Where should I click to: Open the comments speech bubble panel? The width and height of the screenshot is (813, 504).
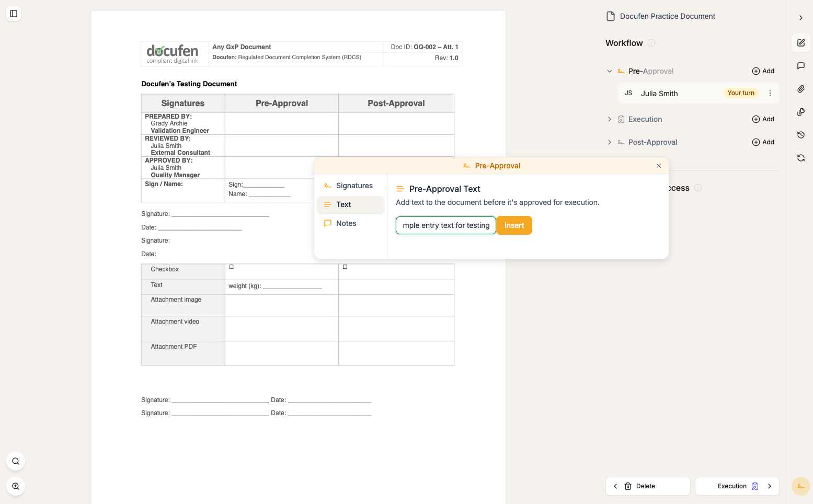coord(800,66)
